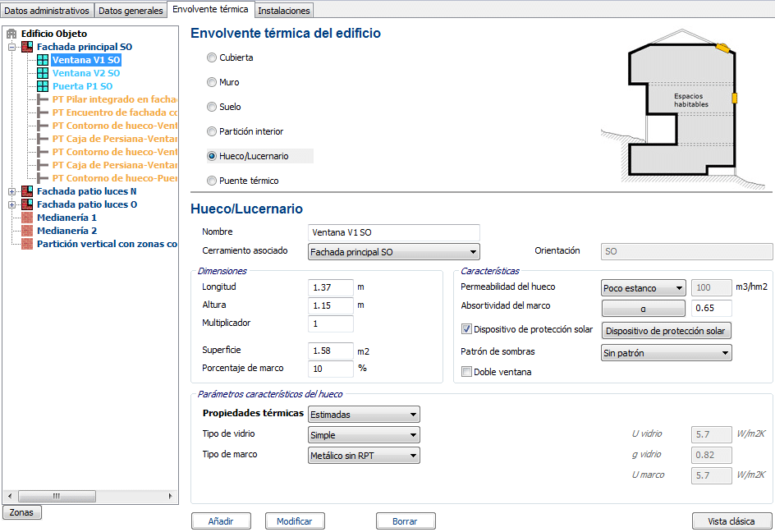The image size is (775, 532).
Task: Select the Puente térmico radio button
Action: pyautogui.click(x=212, y=181)
